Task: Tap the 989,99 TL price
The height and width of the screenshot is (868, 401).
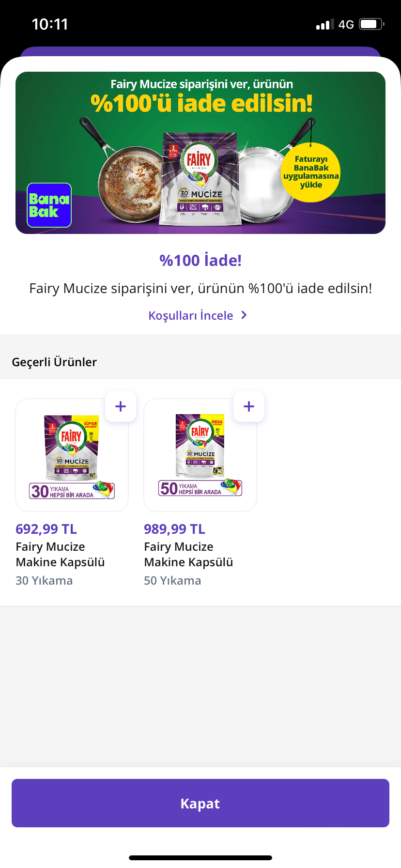Action: [x=175, y=529]
